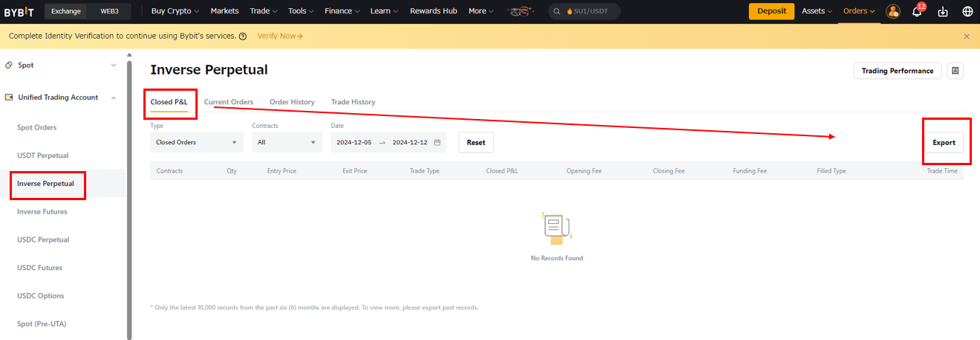980x340 pixels.
Task: Open Spot Orders in the sidebar
Action: point(36,128)
